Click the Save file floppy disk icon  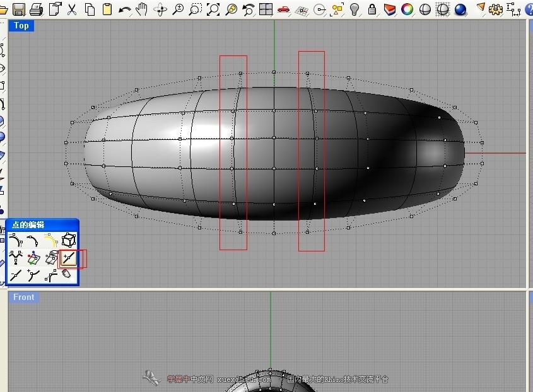[19, 9]
